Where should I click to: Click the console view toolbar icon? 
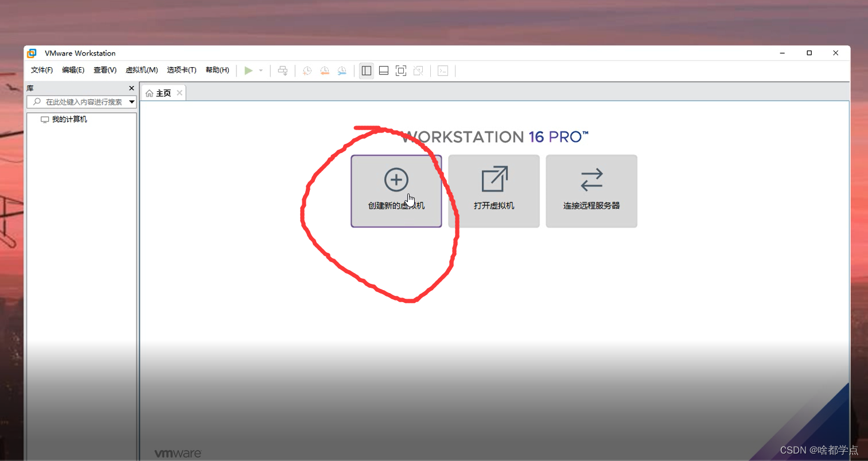tap(443, 71)
